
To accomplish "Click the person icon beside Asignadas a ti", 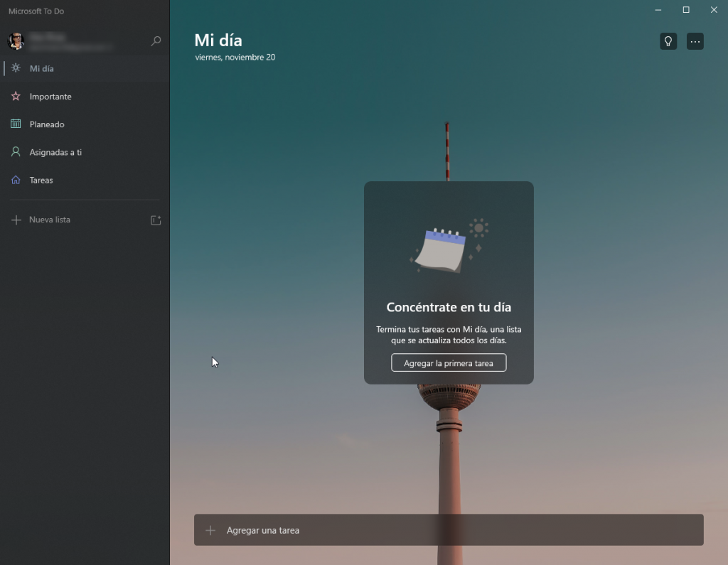I will (x=16, y=152).
